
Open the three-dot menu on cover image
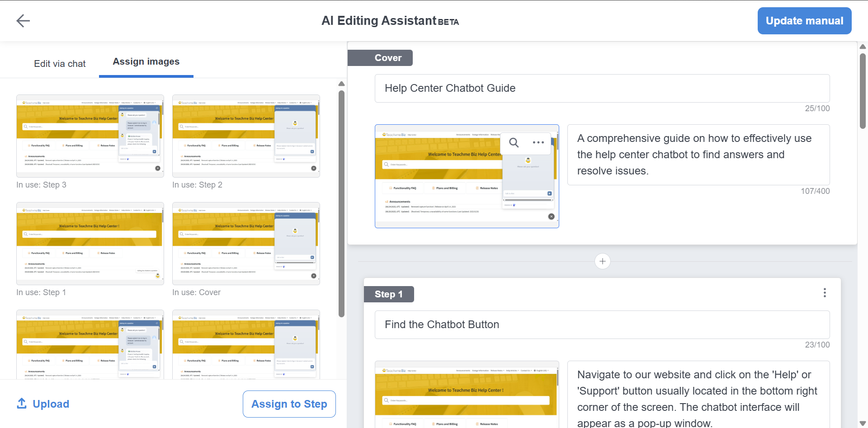(538, 143)
